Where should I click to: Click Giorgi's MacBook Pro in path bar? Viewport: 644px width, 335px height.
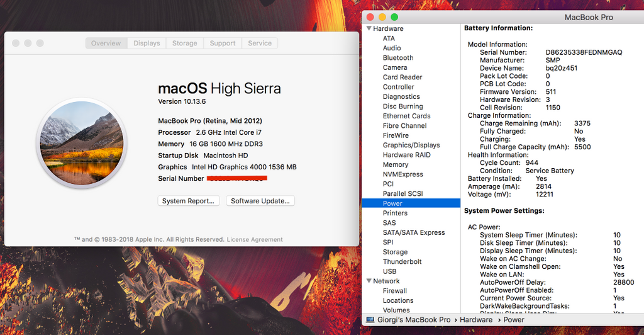[x=414, y=320]
